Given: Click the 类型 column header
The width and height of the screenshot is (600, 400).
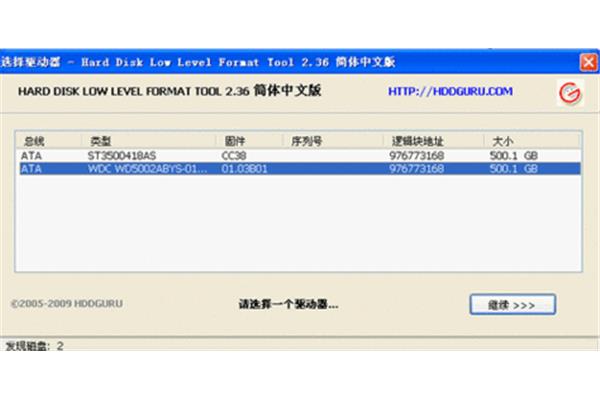Looking at the screenshot, I should tap(148, 141).
